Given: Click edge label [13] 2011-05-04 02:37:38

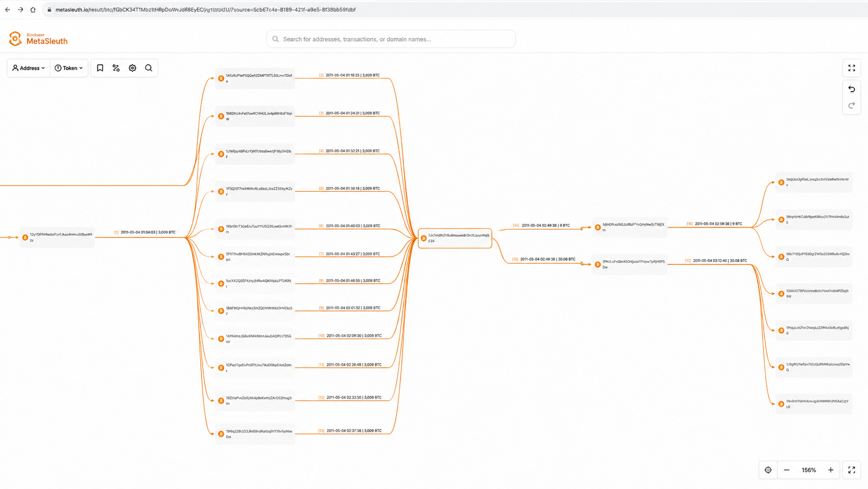Looking at the screenshot, I should 350,431.
